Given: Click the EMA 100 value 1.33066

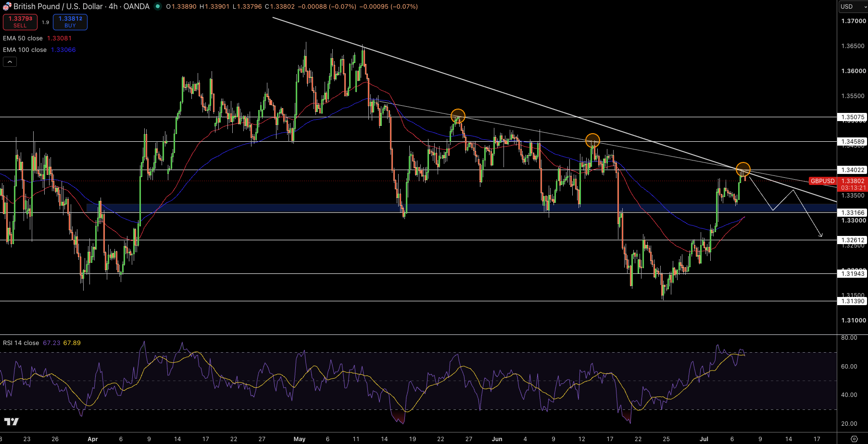Looking at the screenshot, I should coord(63,50).
